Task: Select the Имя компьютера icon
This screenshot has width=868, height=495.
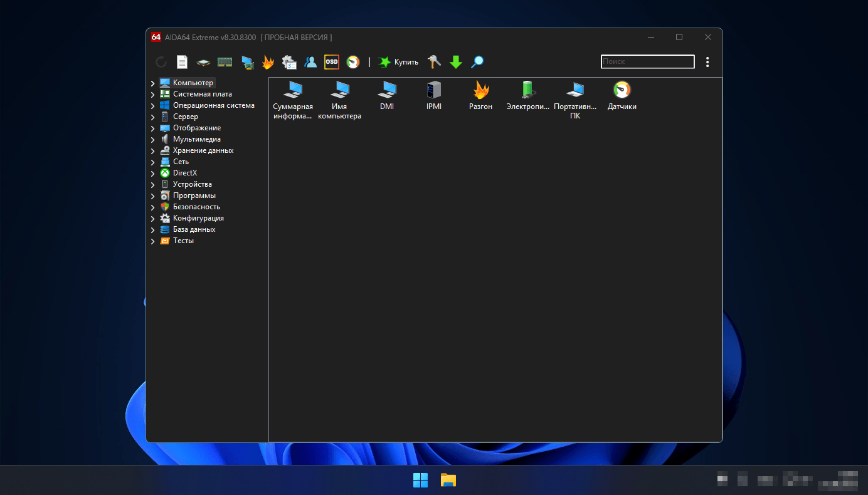Action: [x=340, y=100]
